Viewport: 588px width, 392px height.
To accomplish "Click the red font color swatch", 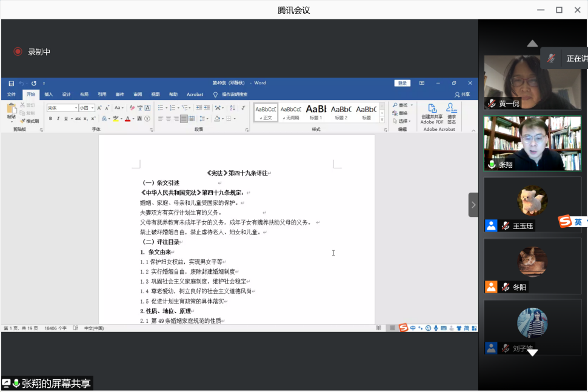I will pos(128,119).
